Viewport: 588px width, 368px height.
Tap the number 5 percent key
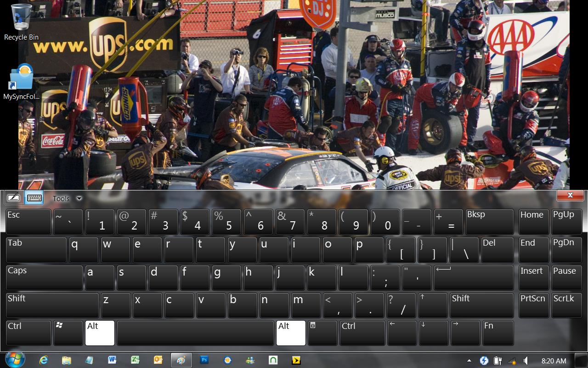coord(226,222)
